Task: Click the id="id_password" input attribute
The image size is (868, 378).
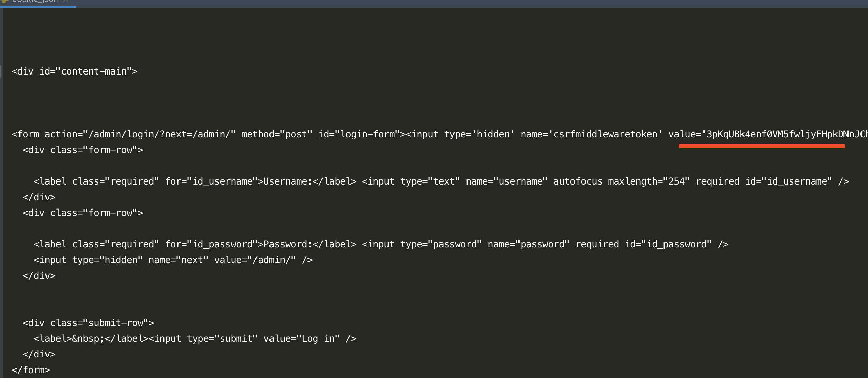Action: [668, 244]
